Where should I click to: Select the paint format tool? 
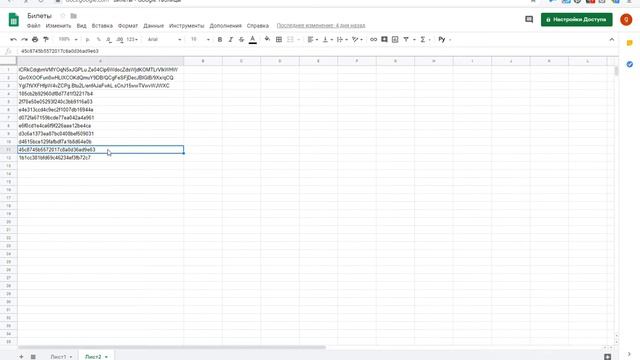[x=46, y=40]
